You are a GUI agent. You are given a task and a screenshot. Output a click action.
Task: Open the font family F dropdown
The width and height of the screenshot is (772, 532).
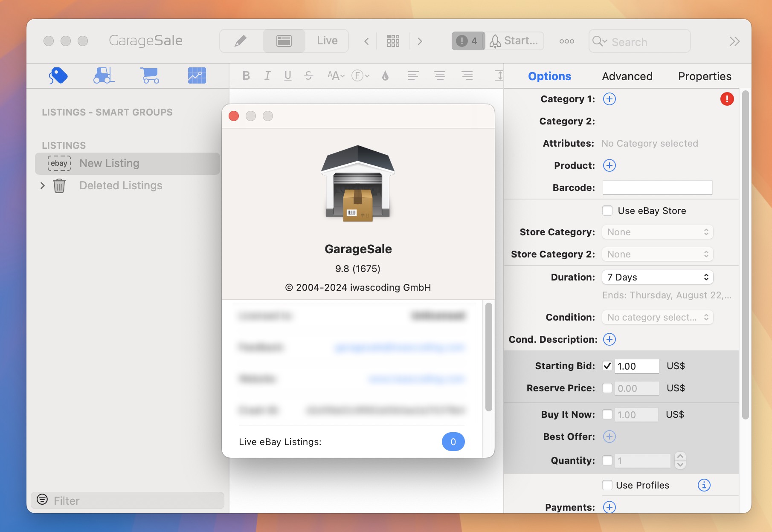pos(360,76)
